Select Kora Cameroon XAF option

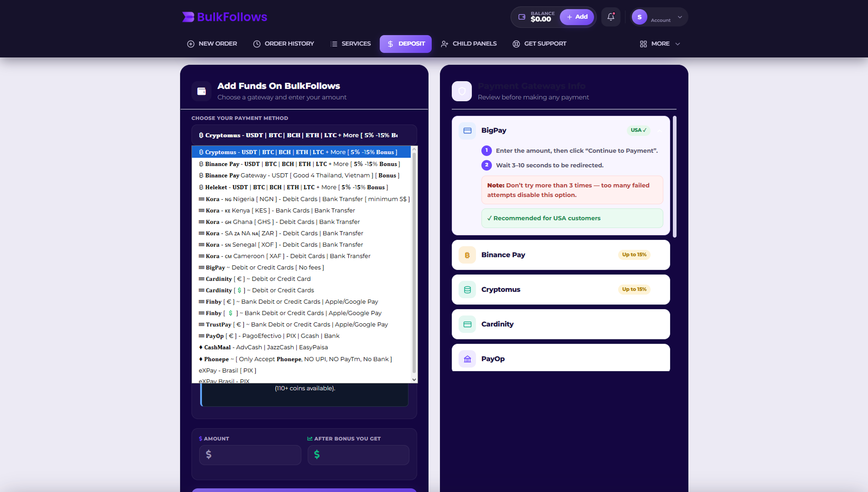(301, 256)
